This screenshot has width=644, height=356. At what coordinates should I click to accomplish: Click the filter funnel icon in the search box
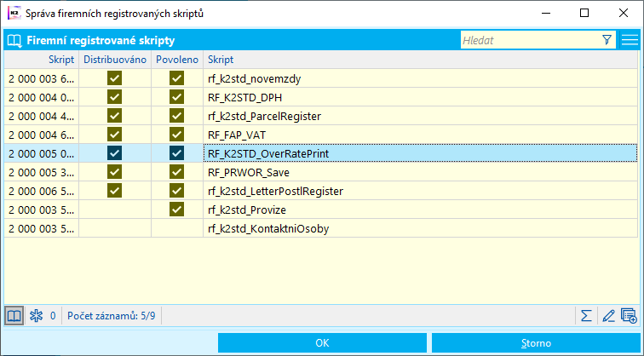point(607,40)
